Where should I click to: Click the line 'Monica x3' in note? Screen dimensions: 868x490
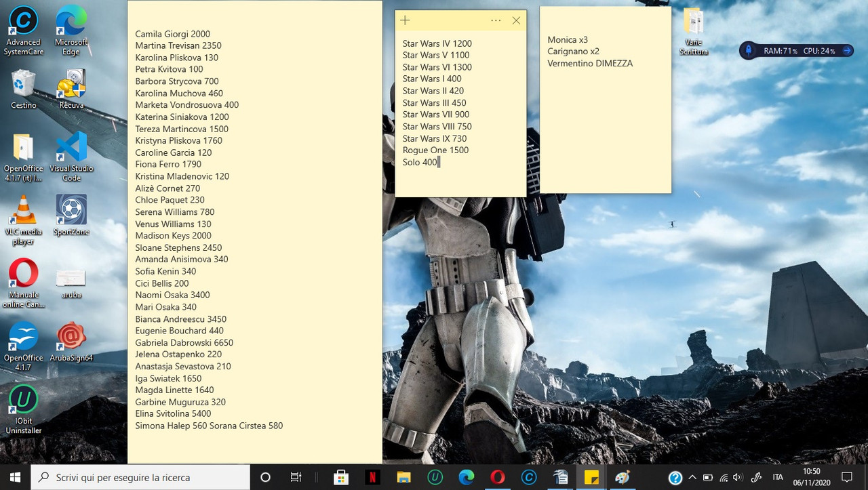coord(568,39)
